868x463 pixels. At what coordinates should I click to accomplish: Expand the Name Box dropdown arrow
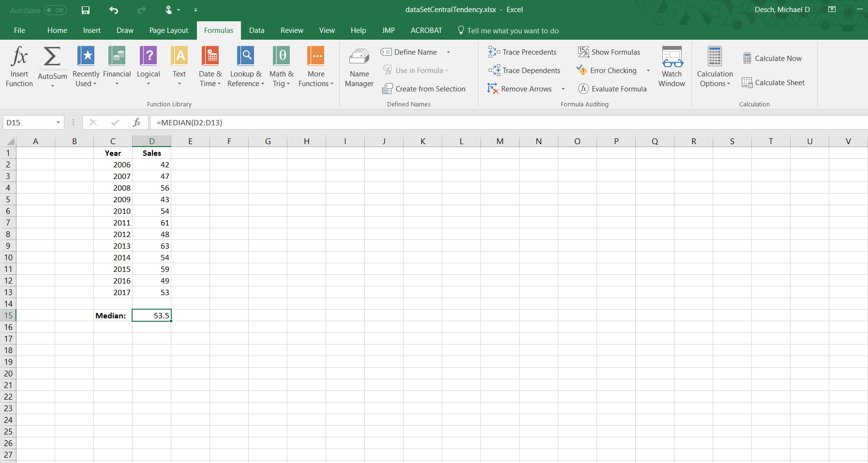(58, 123)
